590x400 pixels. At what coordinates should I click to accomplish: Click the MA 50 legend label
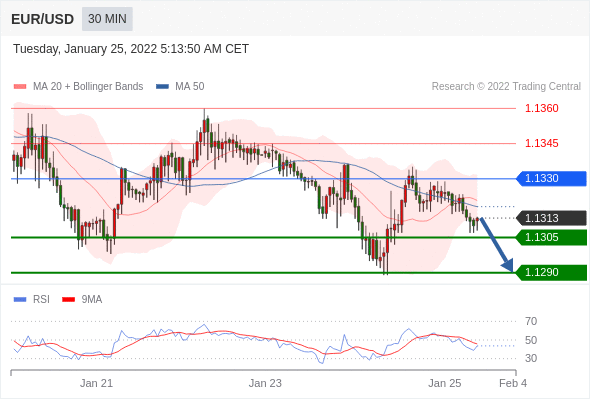(190, 87)
